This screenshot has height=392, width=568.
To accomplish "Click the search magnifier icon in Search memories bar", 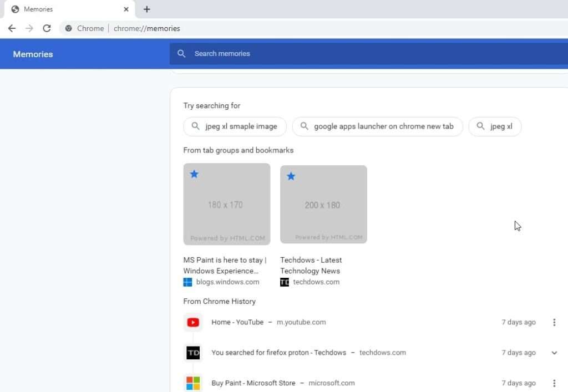I will click(x=181, y=53).
